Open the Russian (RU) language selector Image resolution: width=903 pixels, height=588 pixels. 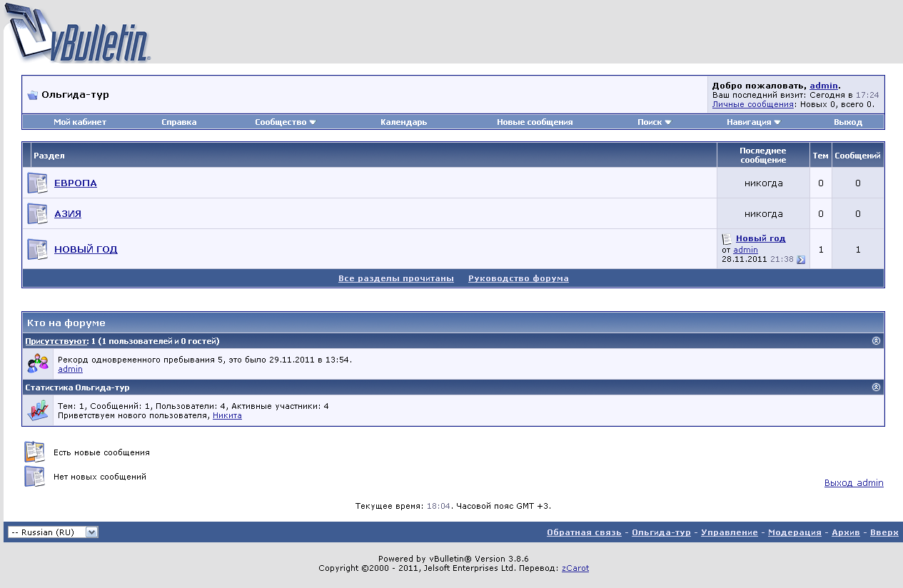tap(53, 532)
